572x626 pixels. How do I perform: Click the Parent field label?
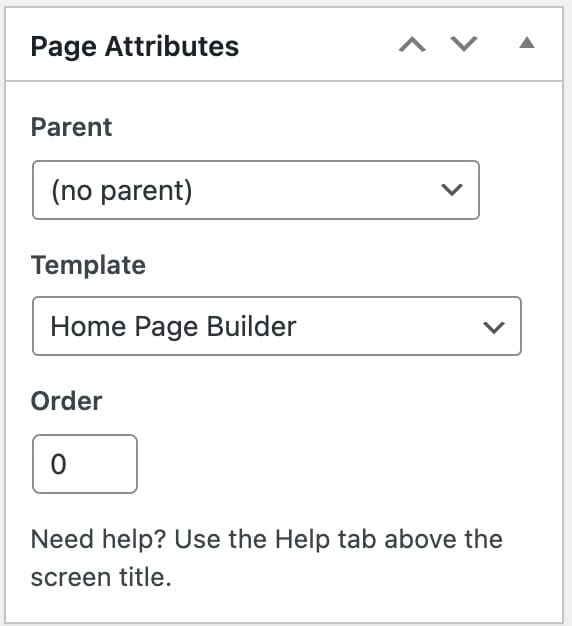point(71,128)
